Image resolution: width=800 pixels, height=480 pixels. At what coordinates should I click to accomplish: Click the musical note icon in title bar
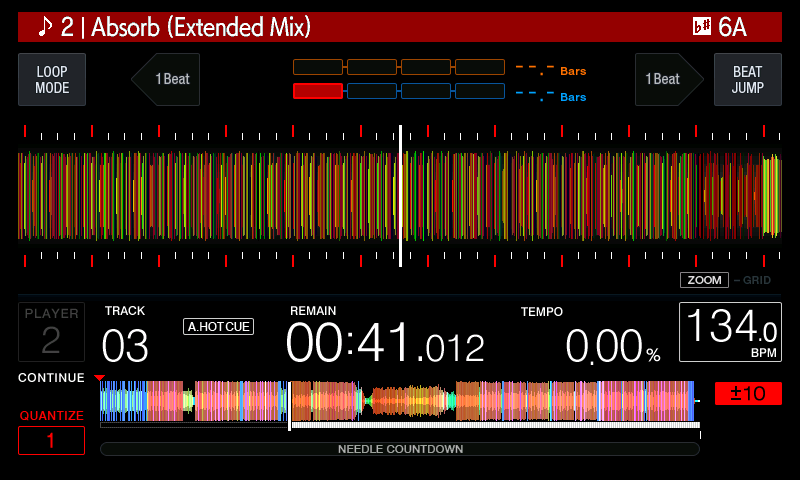click(x=45, y=27)
